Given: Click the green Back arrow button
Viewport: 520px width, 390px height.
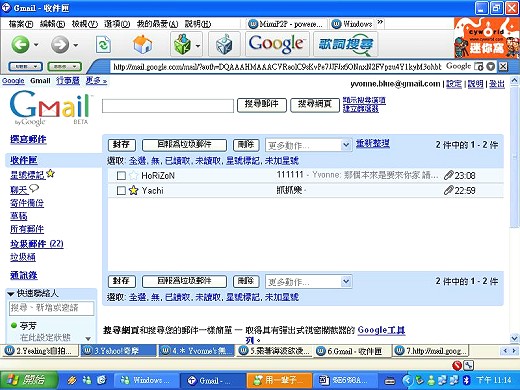Looking at the screenshot, I should tap(20, 44).
